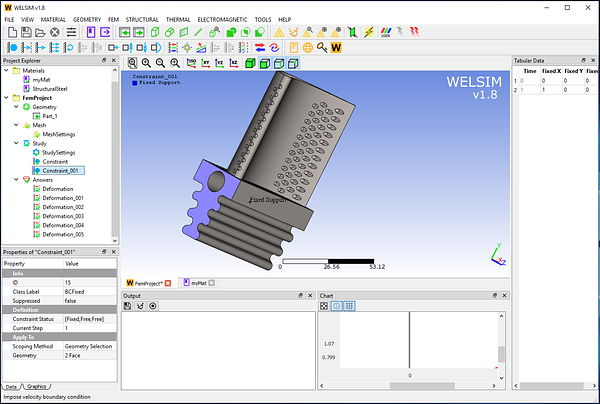Click the RGB USER result icon
Image resolution: width=600 pixels, height=404 pixels.
tap(386, 32)
